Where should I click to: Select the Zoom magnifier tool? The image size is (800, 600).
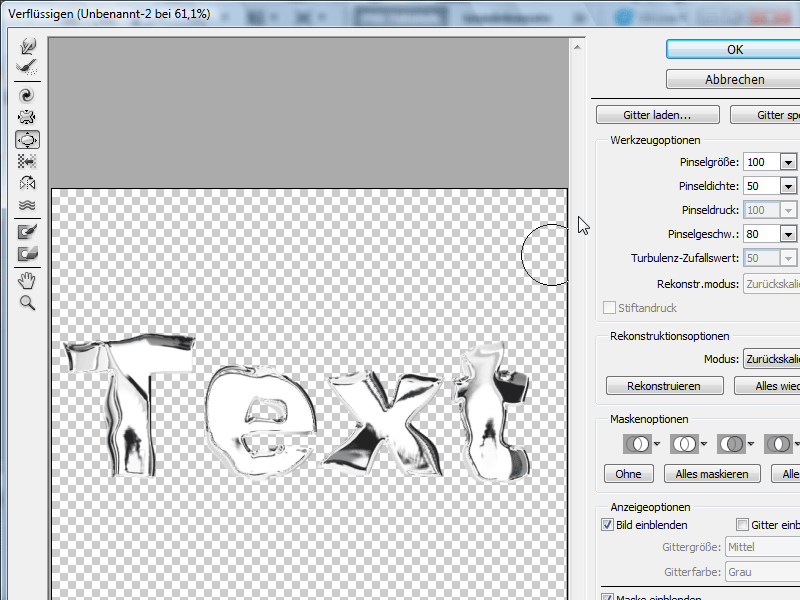pyautogui.click(x=27, y=303)
